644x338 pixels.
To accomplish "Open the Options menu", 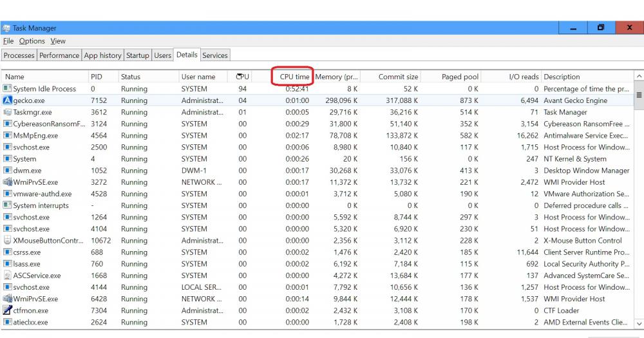I will click(x=32, y=41).
